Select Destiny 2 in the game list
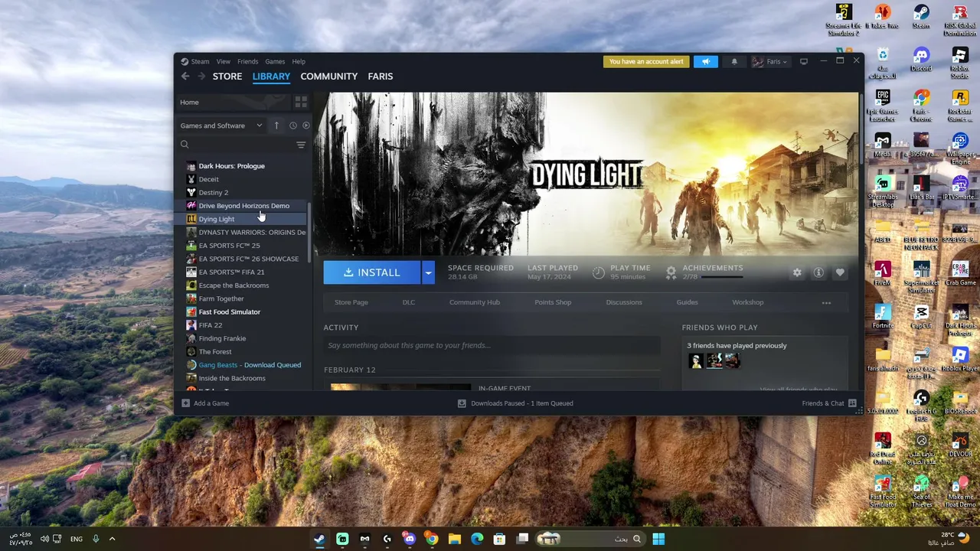 (x=213, y=193)
